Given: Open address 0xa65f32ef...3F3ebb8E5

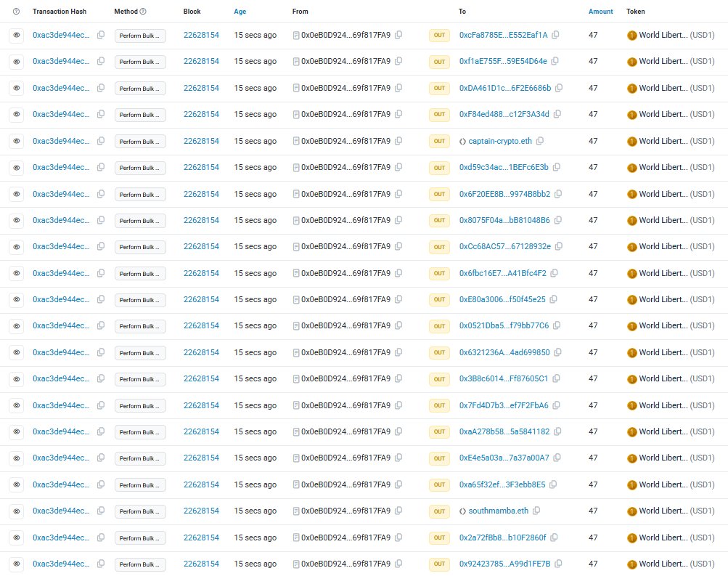Looking at the screenshot, I should (x=502, y=484).
